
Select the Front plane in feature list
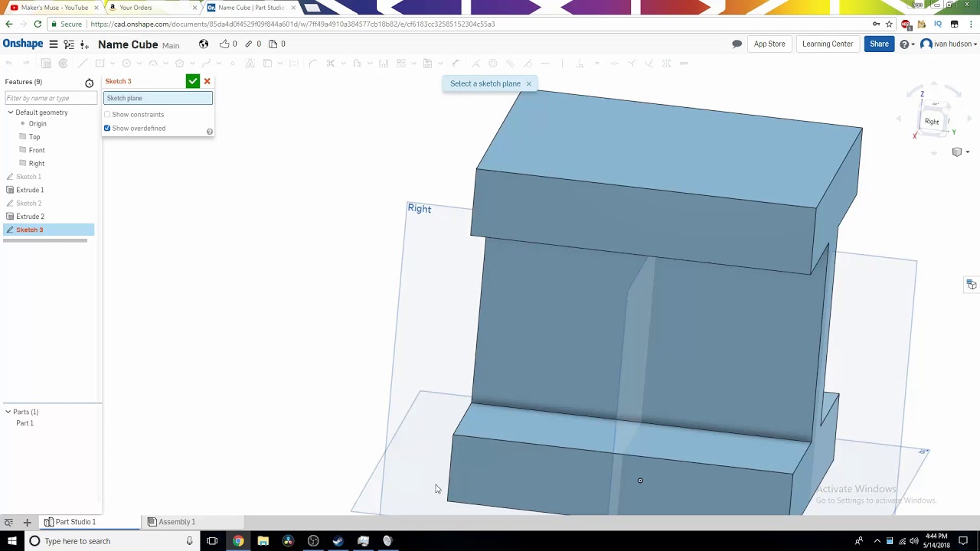(x=37, y=150)
